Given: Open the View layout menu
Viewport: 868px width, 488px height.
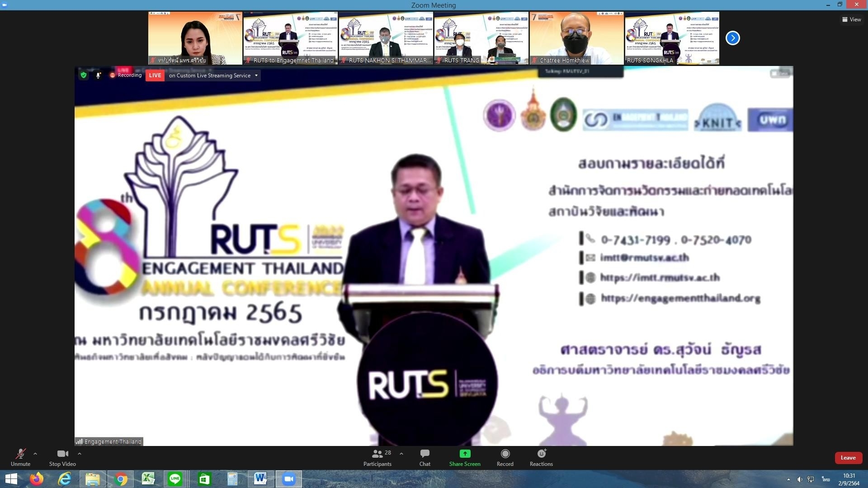Looking at the screenshot, I should click(851, 19).
